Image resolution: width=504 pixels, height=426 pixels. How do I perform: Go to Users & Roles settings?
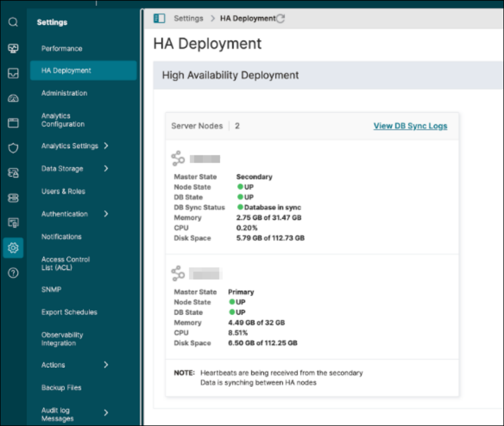click(x=63, y=192)
